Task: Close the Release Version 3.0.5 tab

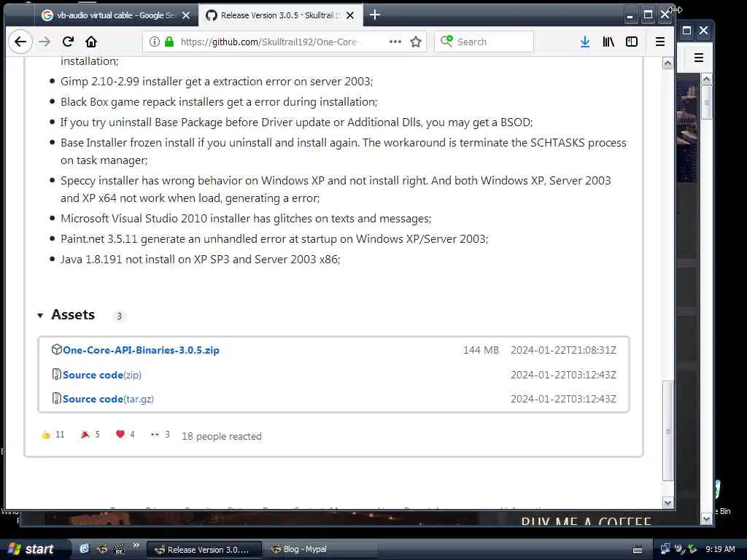Action: tap(350, 15)
